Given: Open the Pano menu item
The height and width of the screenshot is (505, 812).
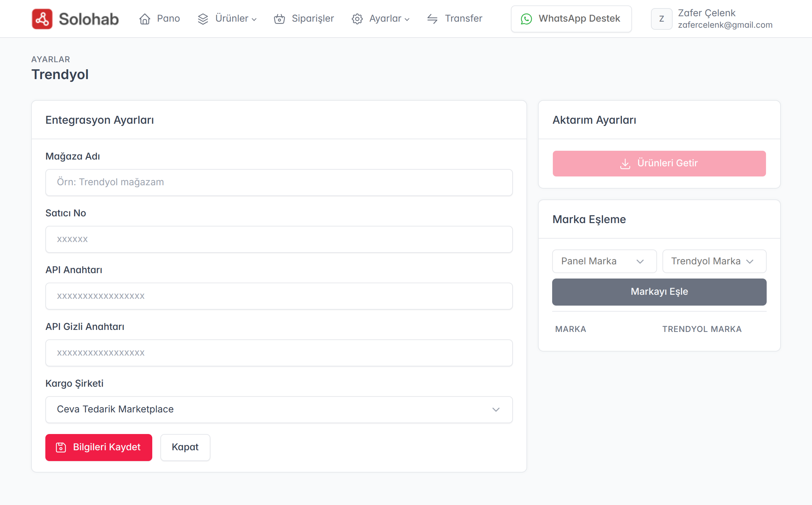Looking at the screenshot, I should [x=159, y=19].
